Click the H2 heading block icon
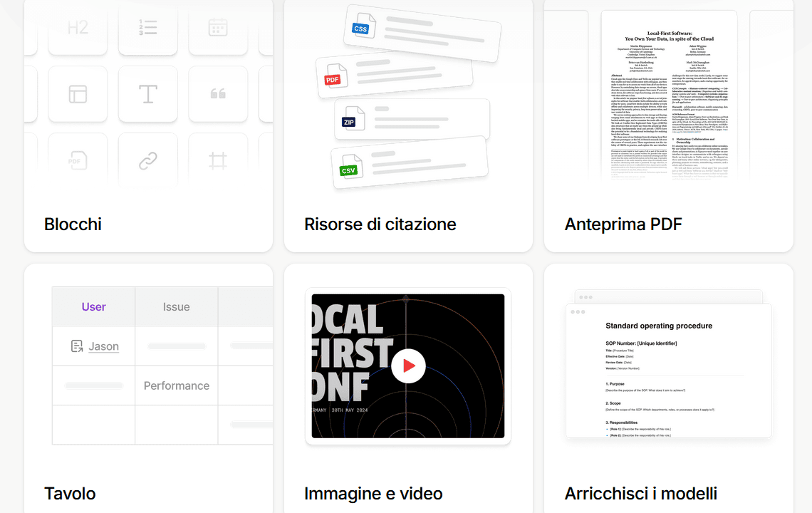812x513 pixels. tap(78, 28)
